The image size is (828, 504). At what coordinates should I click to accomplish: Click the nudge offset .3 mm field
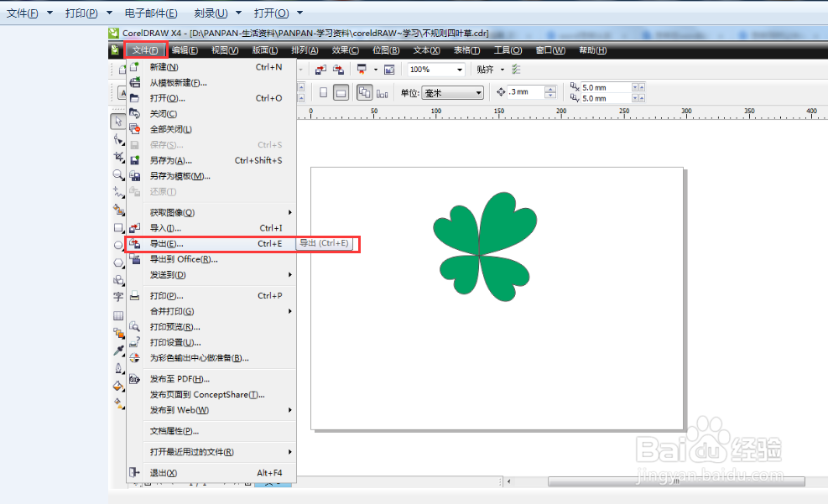click(x=525, y=92)
